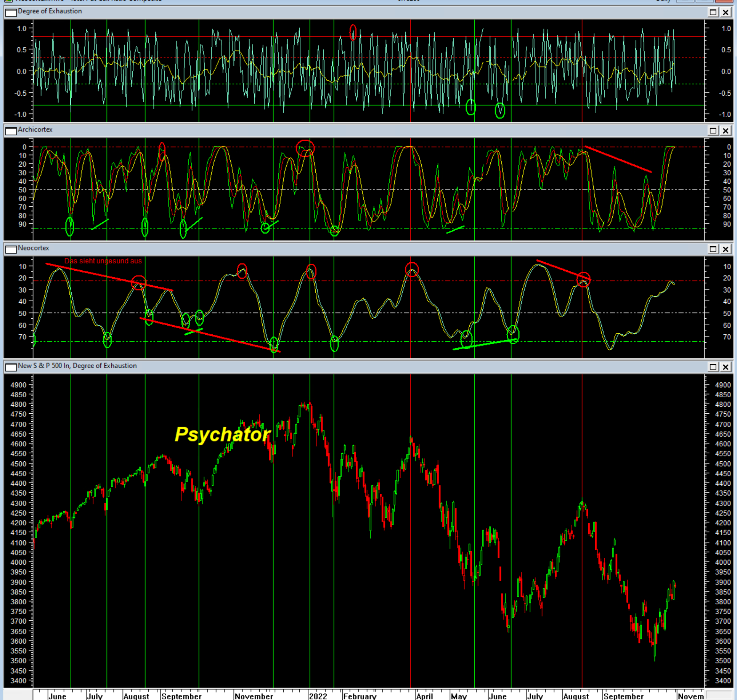Maximize the Neocortex panel
The height and width of the screenshot is (700, 737).
(713, 249)
